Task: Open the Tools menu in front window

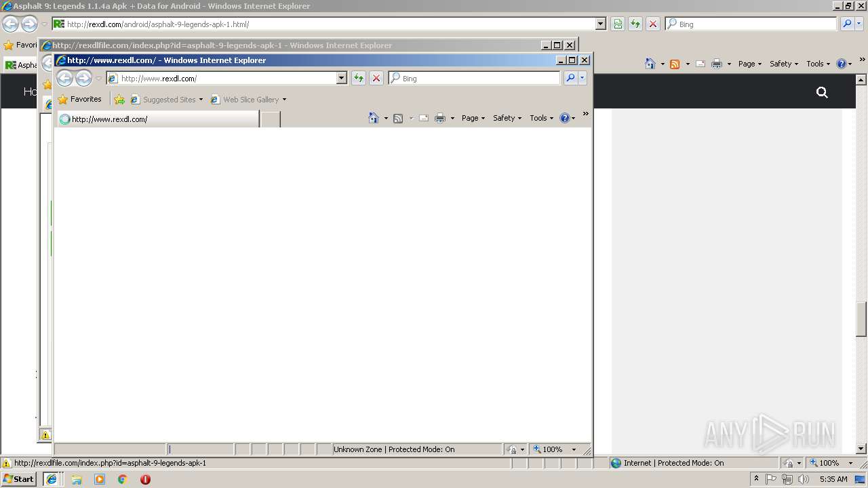Action: tap(541, 118)
